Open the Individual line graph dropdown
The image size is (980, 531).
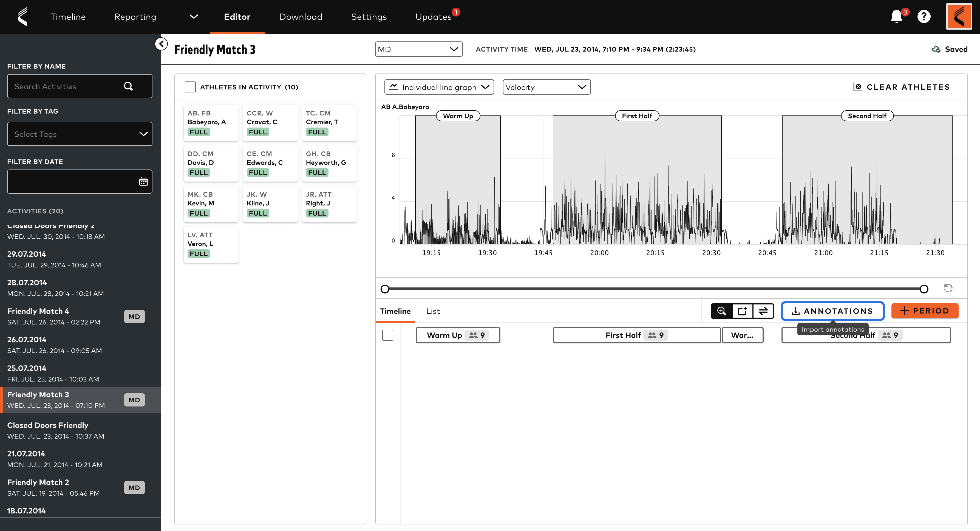click(x=439, y=87)
